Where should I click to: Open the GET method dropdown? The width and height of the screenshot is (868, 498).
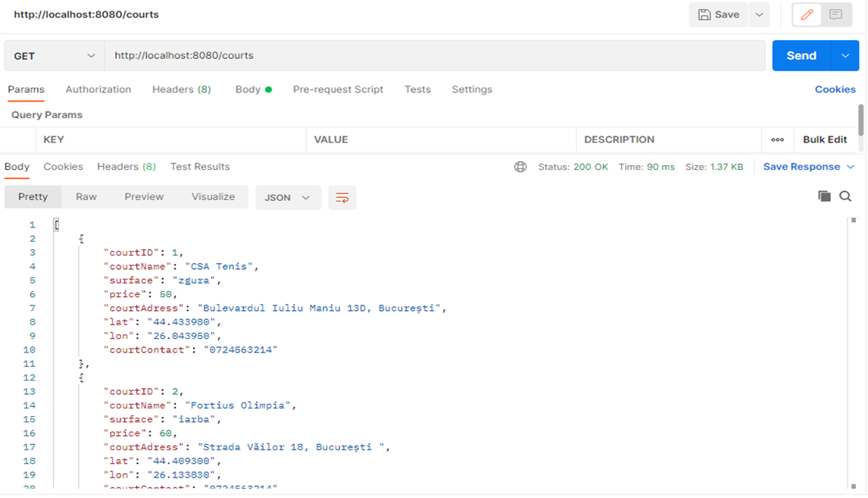(x=52, y=55)
